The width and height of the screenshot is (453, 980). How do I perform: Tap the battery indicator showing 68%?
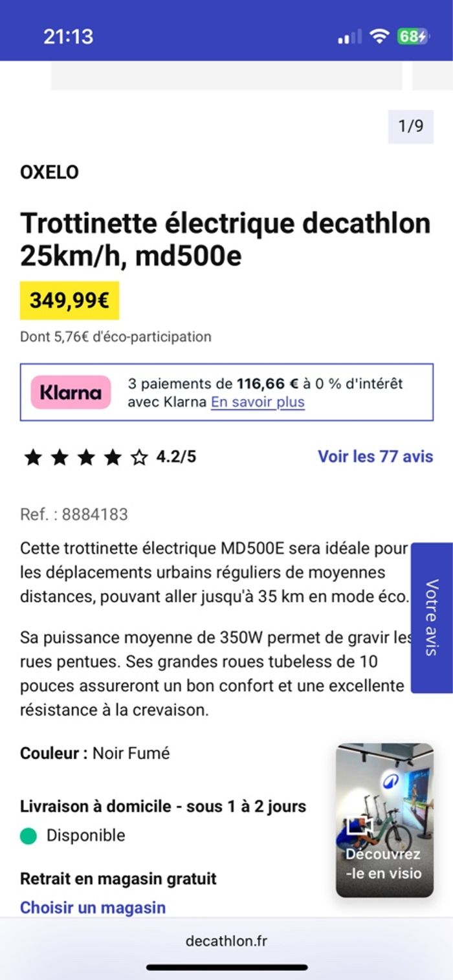point(410,38)
